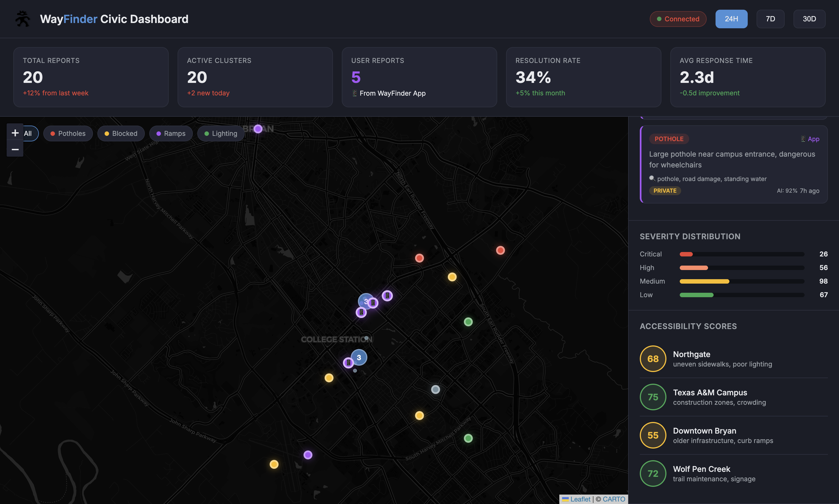The width and height of the screenshot is (839, 504).
Task: Select the gray map marker
Action: [x=435, y=389]
